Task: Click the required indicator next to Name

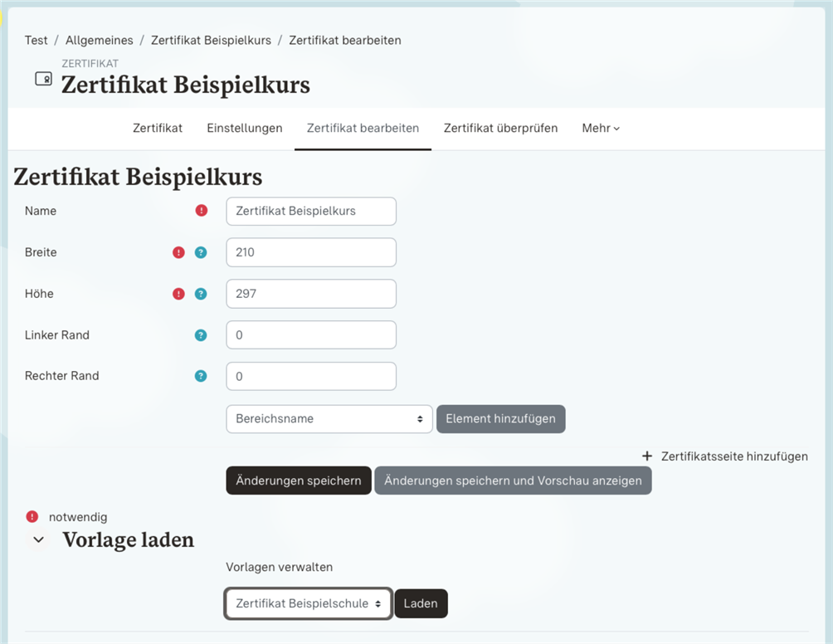Action: click(x=201, y=211)
